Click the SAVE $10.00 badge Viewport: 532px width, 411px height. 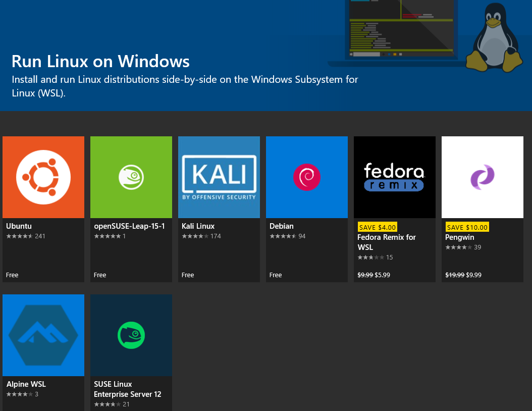[467, 227]
